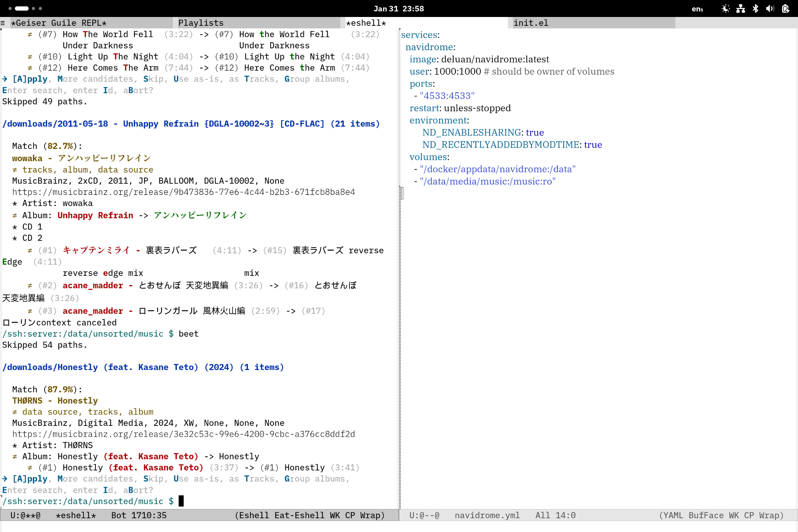
Task: Click the Jan 31 clock in top bar
Action: tap(399, 8)
